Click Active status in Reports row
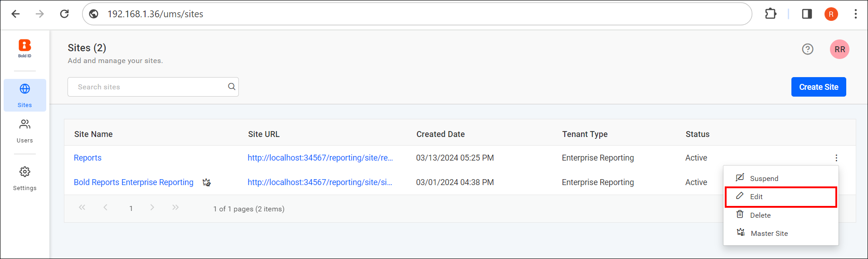Screen dimensions: 868x259 (696, 158)
